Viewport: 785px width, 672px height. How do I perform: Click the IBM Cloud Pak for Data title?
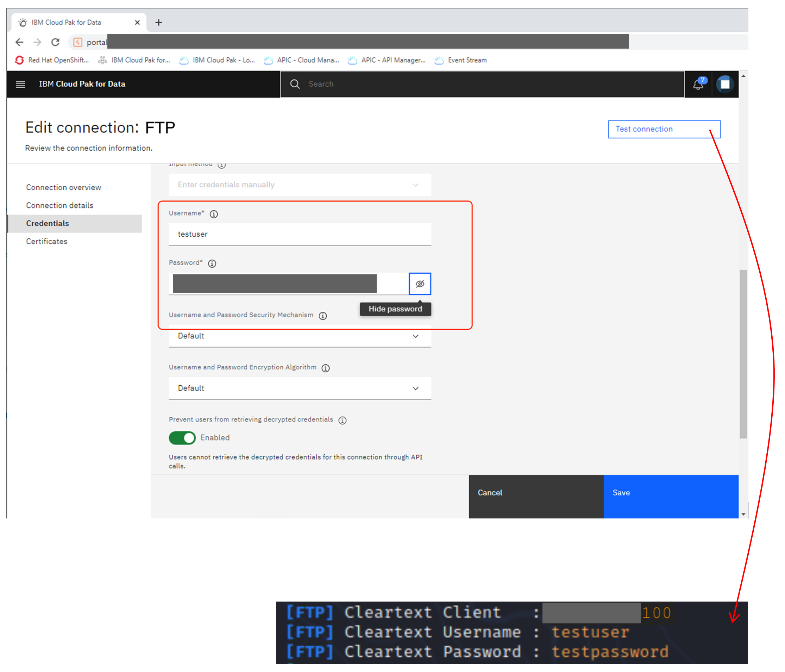(x=82, y=84)
